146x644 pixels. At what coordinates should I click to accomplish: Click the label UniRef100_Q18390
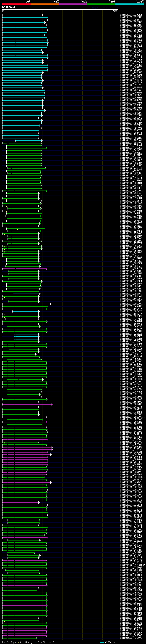(x=131, y=450)
